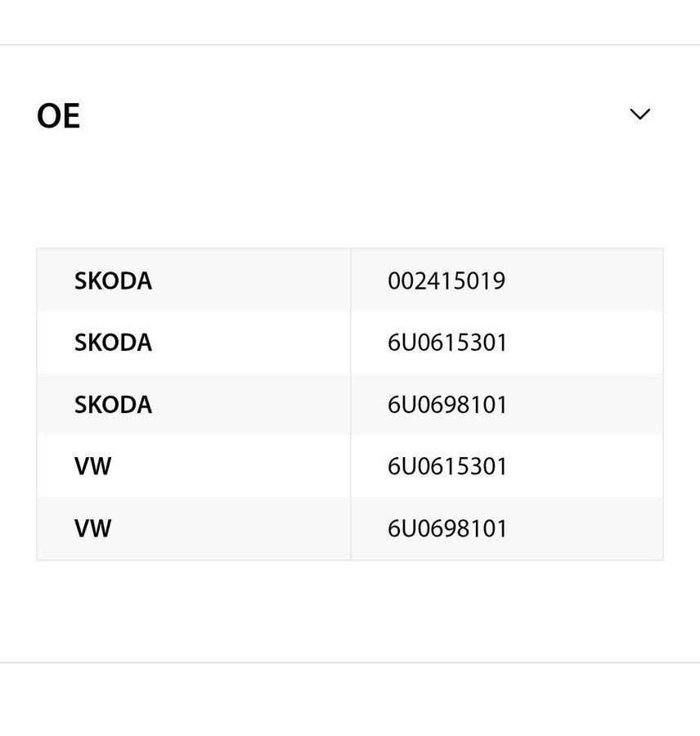Click the SKODA label beside 6U0615301
700x736 pixels.
(113, 342)
